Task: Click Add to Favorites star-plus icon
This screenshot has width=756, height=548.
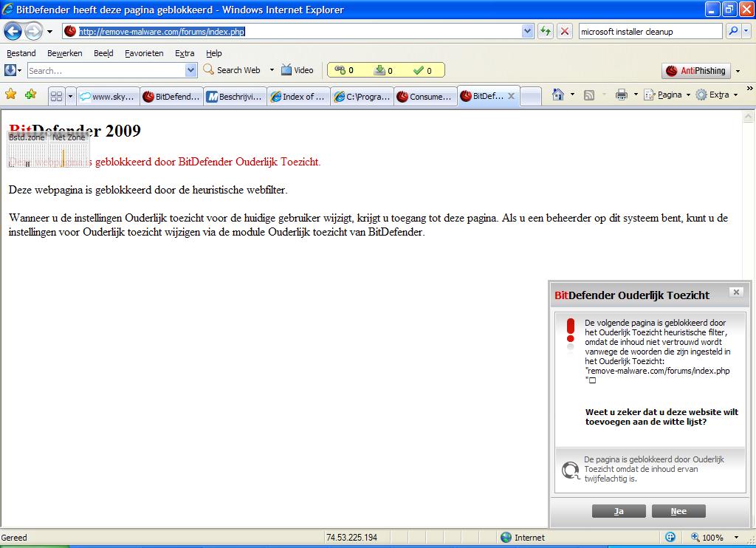Action: coord(31,95)
